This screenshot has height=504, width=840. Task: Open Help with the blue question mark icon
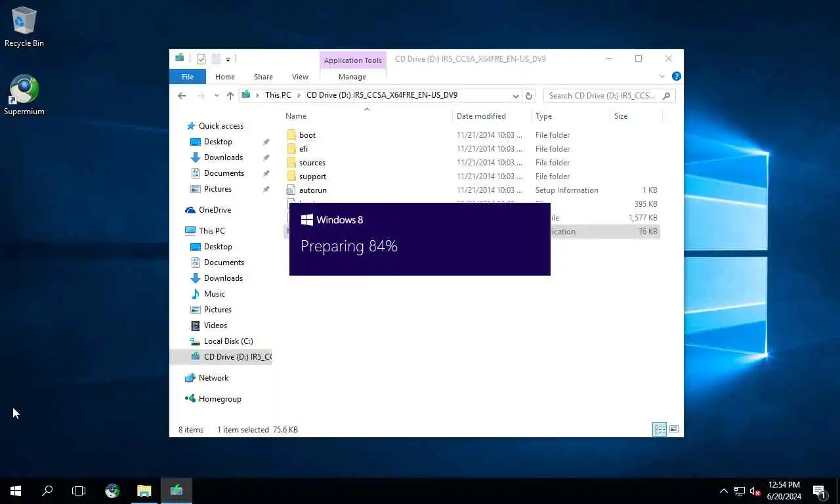676,76
